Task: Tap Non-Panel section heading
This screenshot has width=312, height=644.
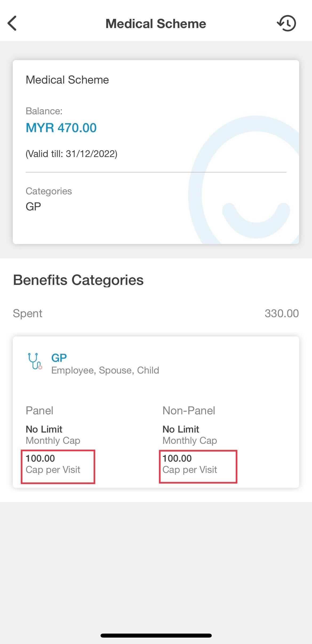Action: (x=189, y=410)
